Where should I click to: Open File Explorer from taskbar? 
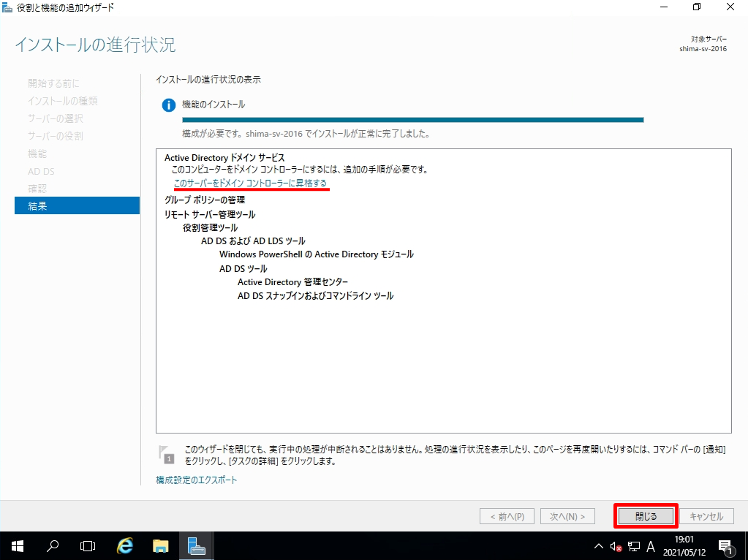click(161, 546)
